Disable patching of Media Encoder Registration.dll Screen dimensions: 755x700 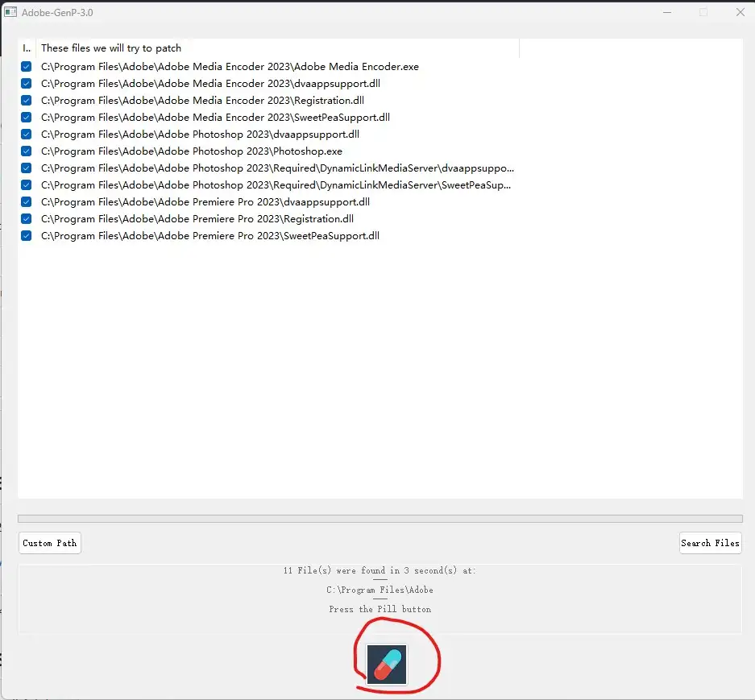click(x=26, y=100)
